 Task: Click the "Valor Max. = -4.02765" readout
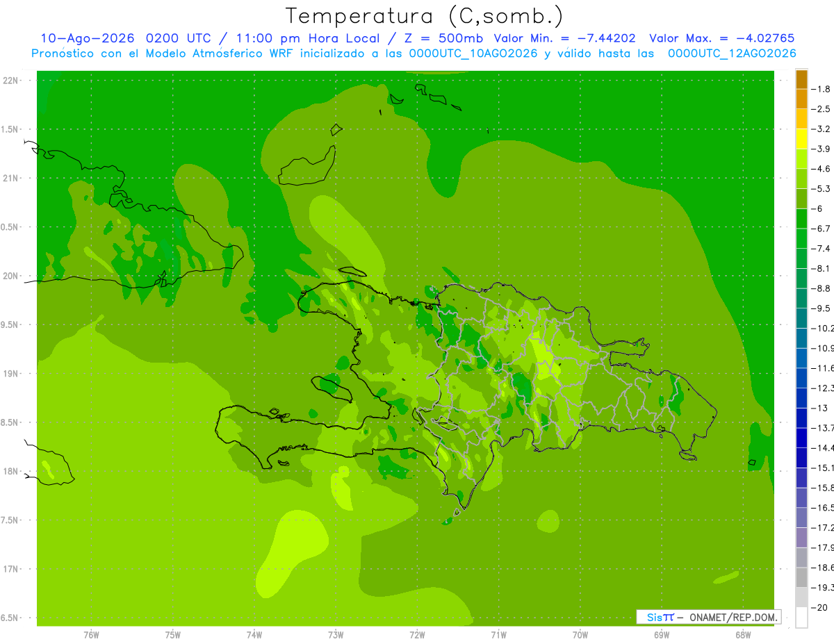click(x=721, y=38)
